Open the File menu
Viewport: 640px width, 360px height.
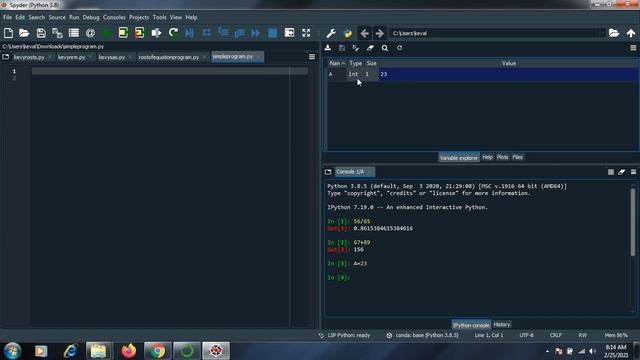click(7, 18)
